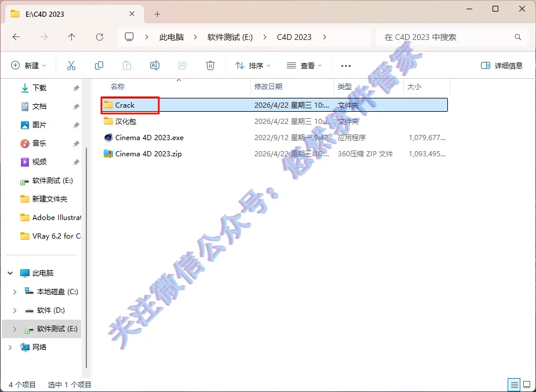This screenshot has height=392, width=536.
Task: Click the Paste clipboard icon
Action: [x=127, y=65]
